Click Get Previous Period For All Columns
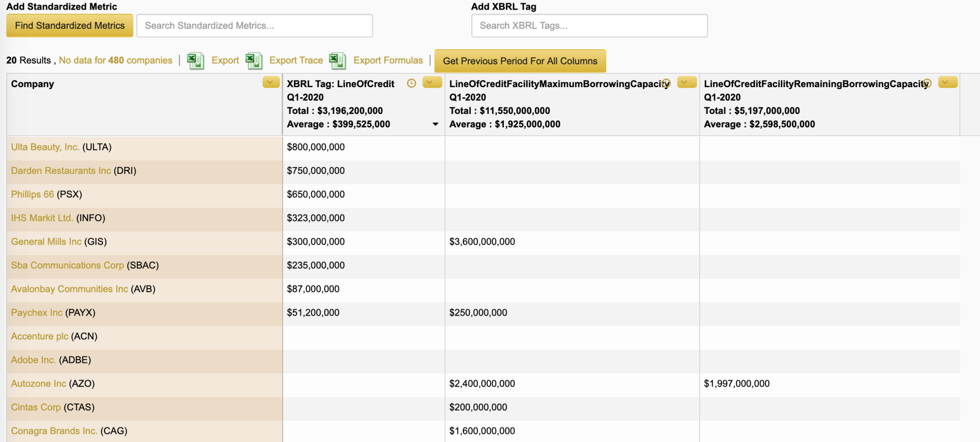The width and height of the screenshot is (980, 442). click(x=520, y=61)
